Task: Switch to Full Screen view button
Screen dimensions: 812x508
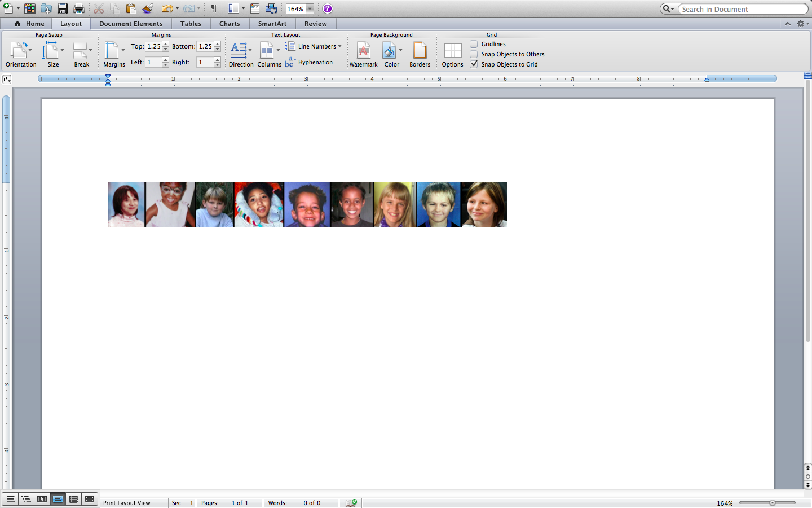Action: coord(89,499)
